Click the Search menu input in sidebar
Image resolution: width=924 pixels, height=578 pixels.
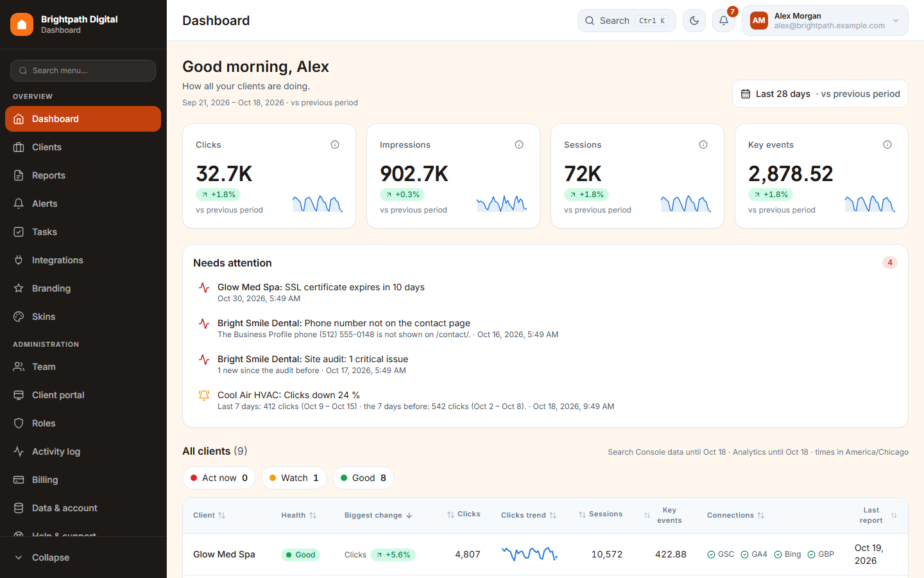click(x=83, y=71)
